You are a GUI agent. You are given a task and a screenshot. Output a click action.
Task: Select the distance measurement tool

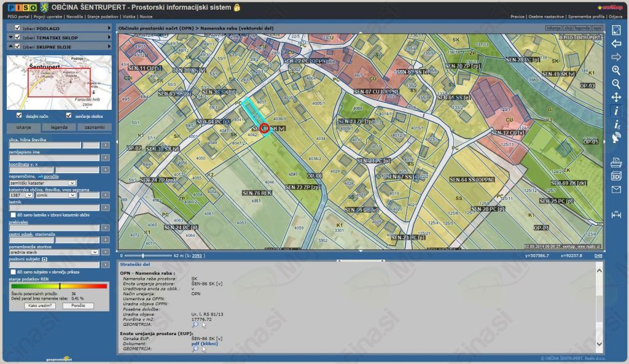[x=616, y=214]
